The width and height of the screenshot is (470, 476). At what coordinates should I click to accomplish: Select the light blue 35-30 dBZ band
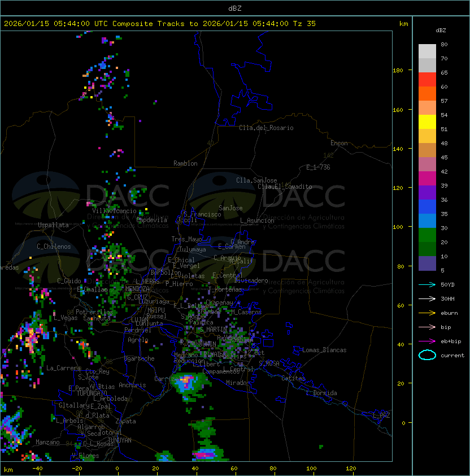coord(427,221)
